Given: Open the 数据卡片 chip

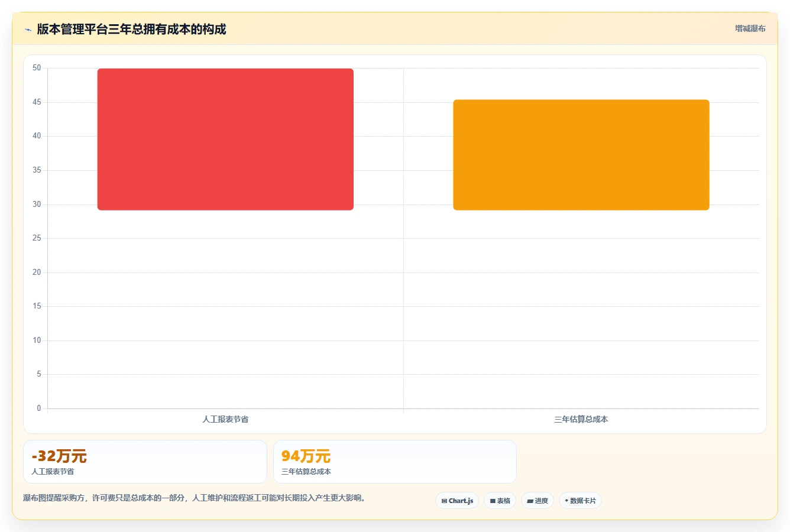Looking at the screenshot, I should 580,501.
